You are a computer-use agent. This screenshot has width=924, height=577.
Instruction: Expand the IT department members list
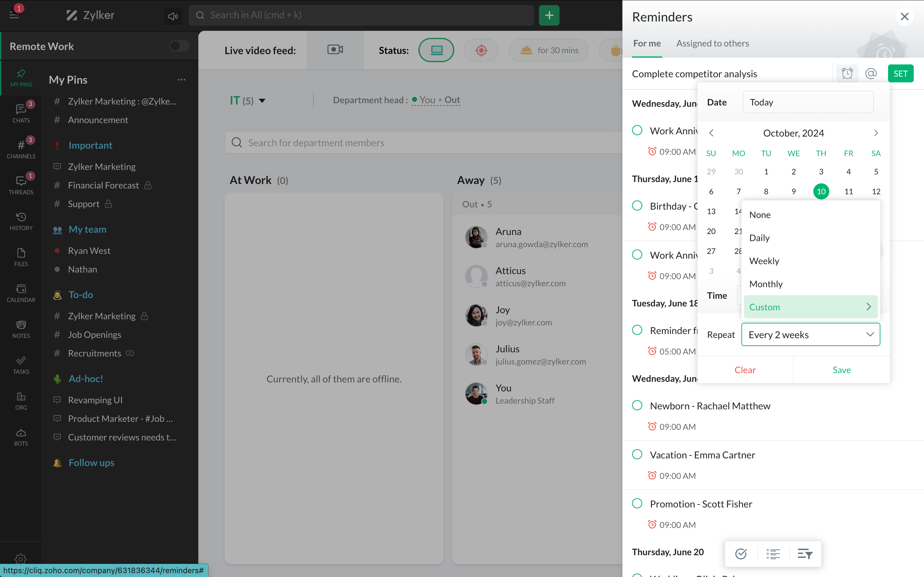coord(261,100)
